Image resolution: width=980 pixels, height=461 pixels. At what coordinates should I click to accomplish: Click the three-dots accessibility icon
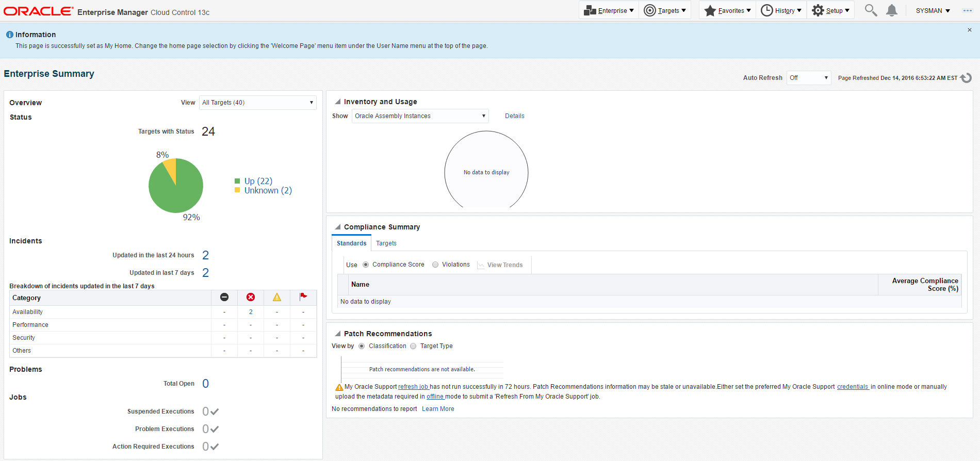tap(968, 11)
